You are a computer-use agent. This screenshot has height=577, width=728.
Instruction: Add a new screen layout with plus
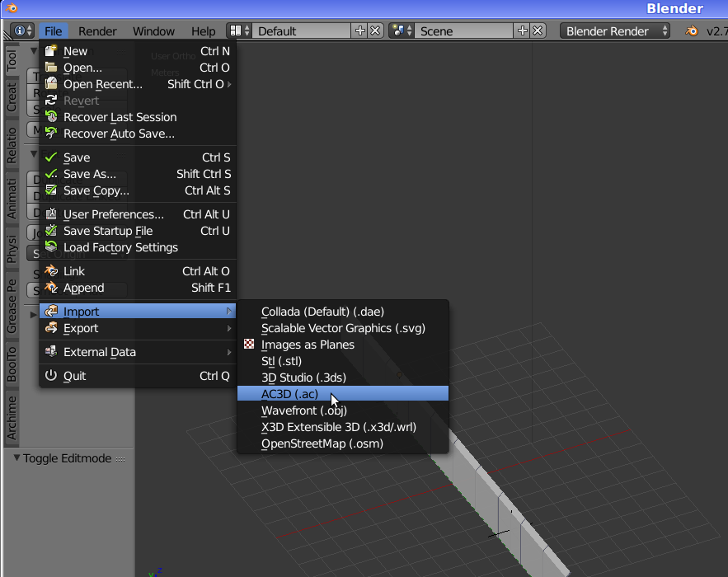point(359,31)
